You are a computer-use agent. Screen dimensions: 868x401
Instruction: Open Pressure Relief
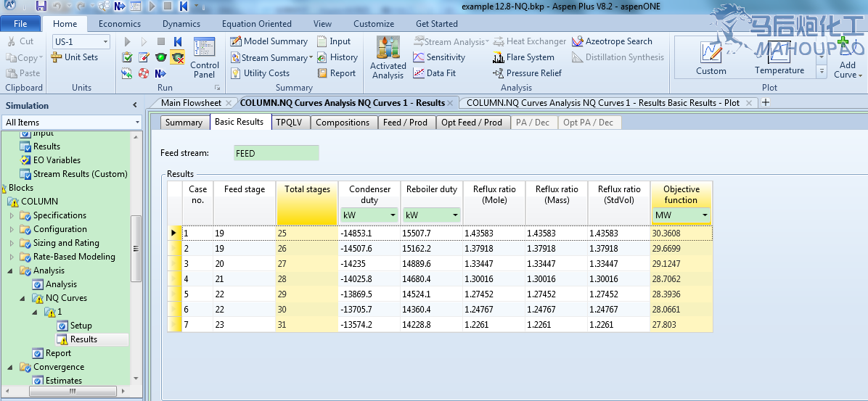526,73
